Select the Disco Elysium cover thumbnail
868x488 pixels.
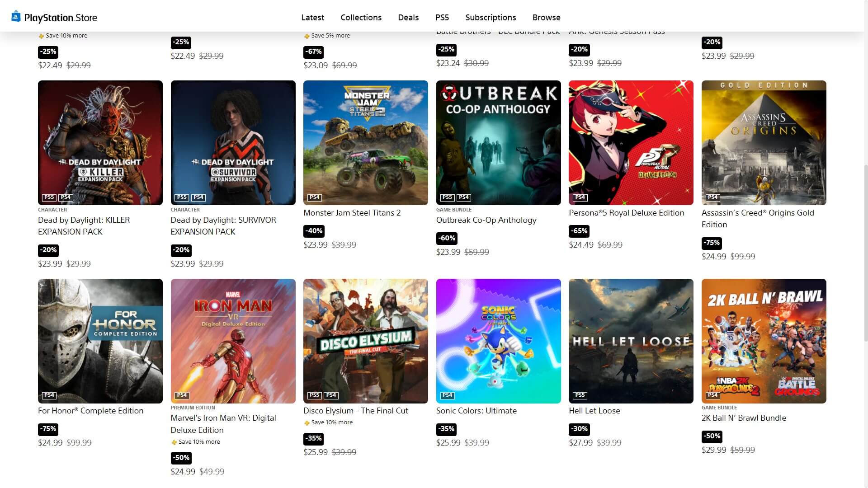(x=365, y=341)
